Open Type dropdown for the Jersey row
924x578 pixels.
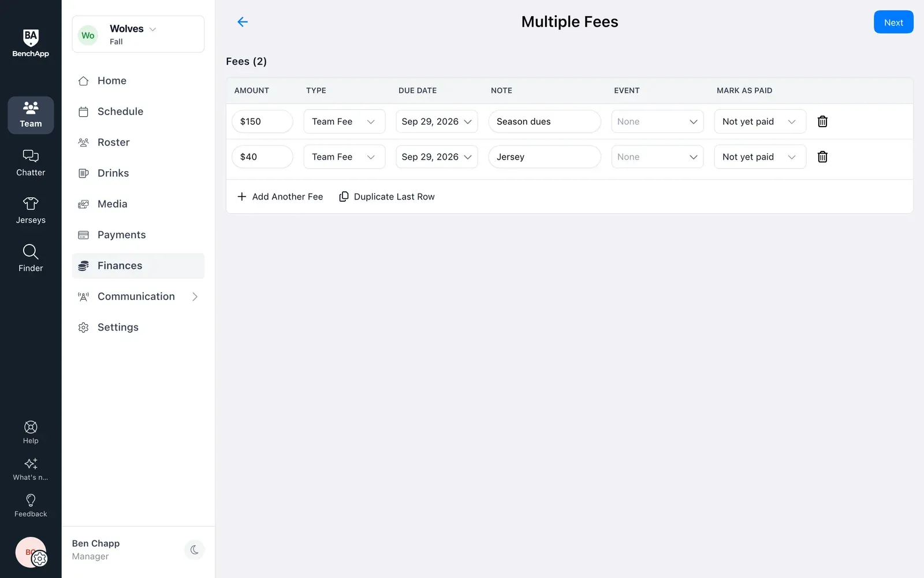click(344, 157)
